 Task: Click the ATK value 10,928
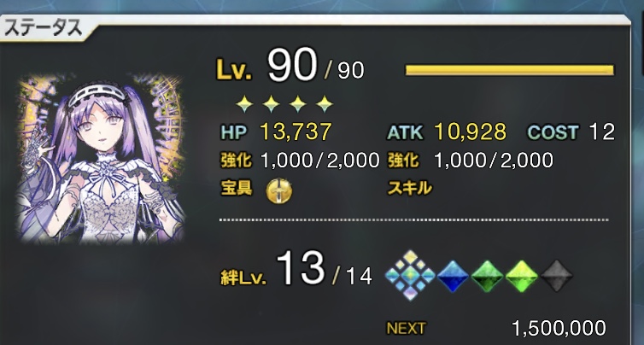click(x=471, y=132)
